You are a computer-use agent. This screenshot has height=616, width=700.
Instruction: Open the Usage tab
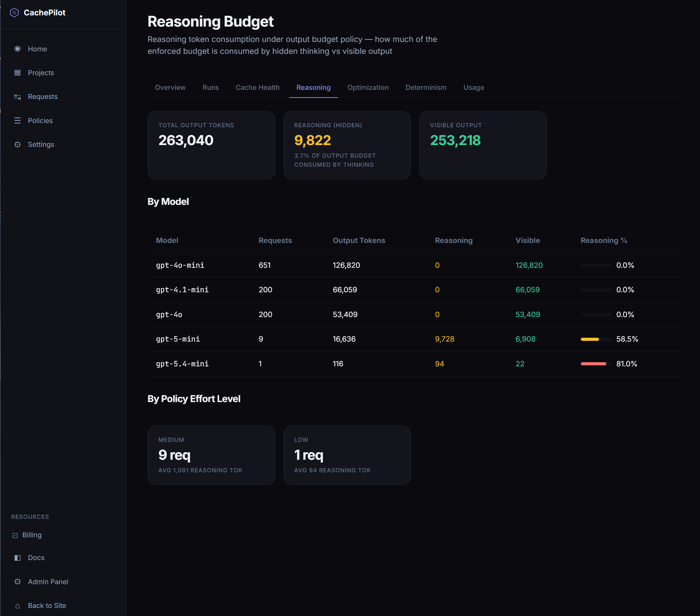pyautogui.click(x=474, y=87)
